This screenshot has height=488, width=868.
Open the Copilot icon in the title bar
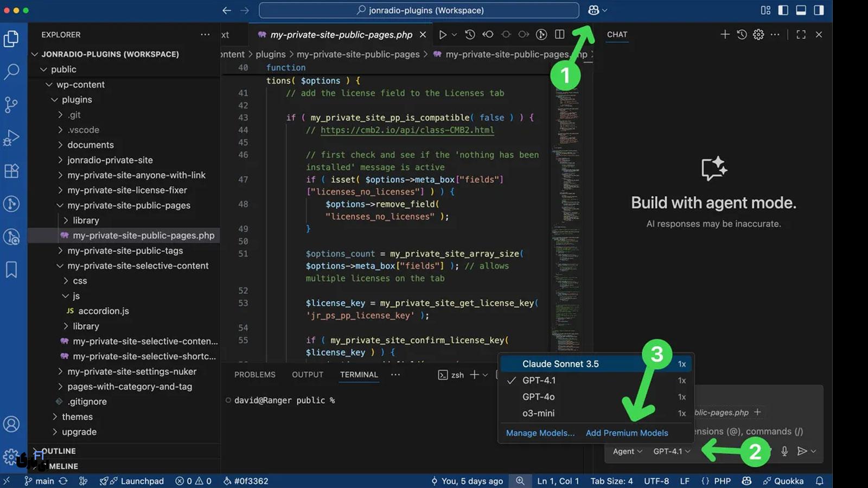[x=593, y=10]
